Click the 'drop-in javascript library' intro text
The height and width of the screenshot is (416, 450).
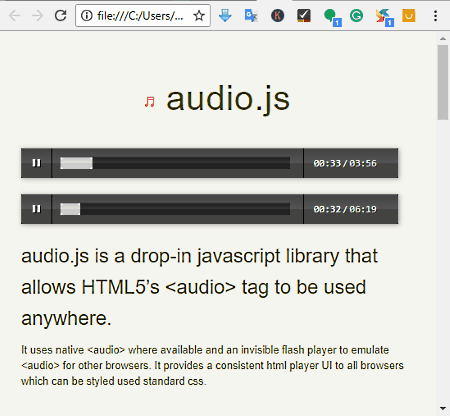(x=199, y=287)
